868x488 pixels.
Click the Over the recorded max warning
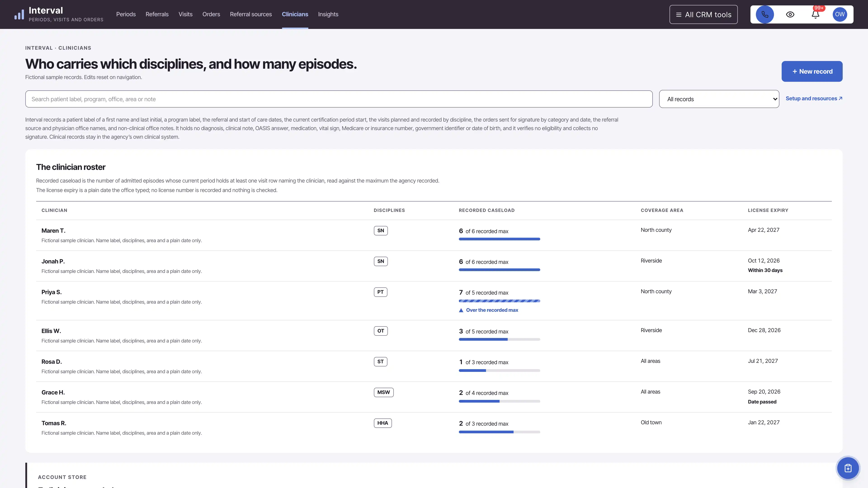pyautogui.click(x=488, y=310)
